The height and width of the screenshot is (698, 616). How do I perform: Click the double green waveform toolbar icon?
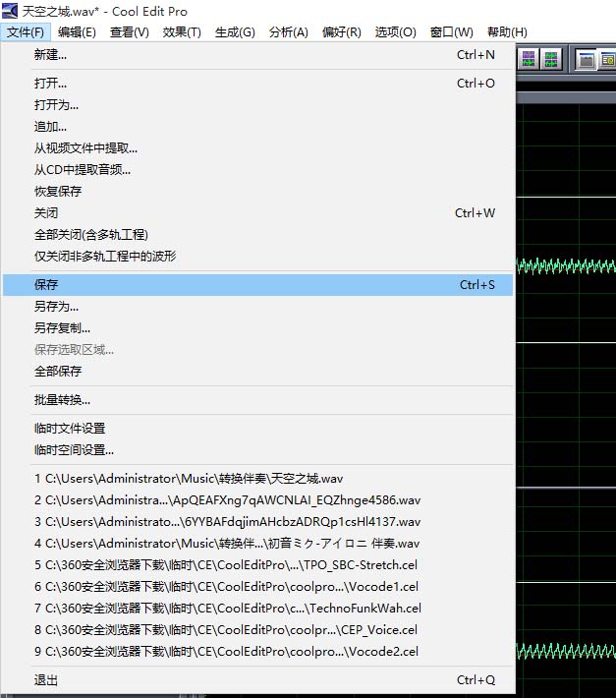(551, 59)
